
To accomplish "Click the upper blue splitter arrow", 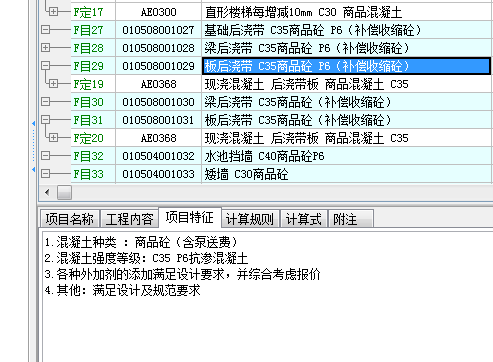I will [x=33, y=124].
